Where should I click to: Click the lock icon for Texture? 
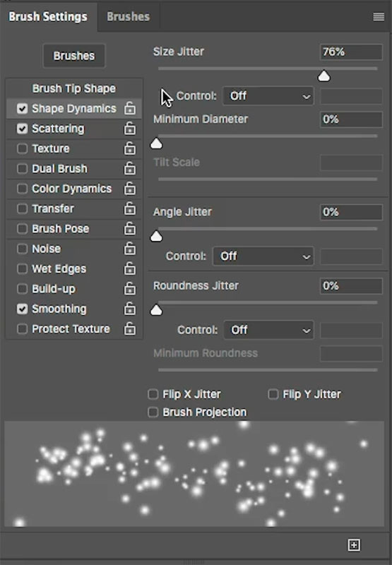point(130,148)
